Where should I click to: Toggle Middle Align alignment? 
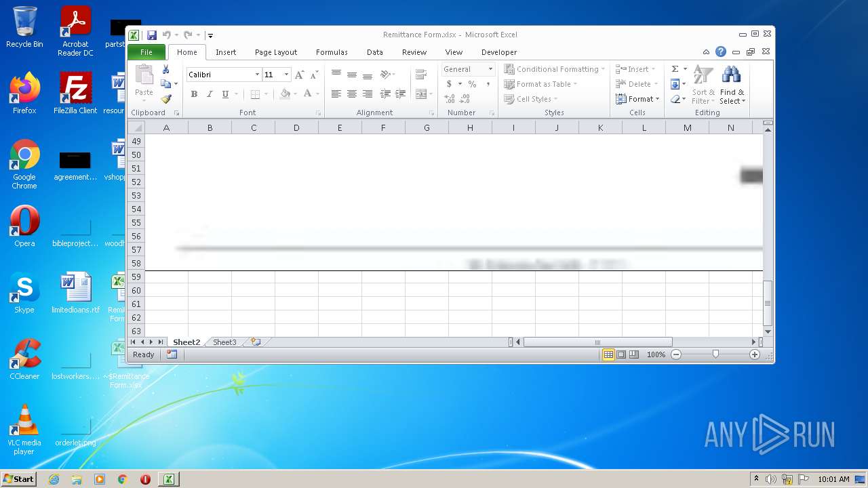click(x=352, y=75)
